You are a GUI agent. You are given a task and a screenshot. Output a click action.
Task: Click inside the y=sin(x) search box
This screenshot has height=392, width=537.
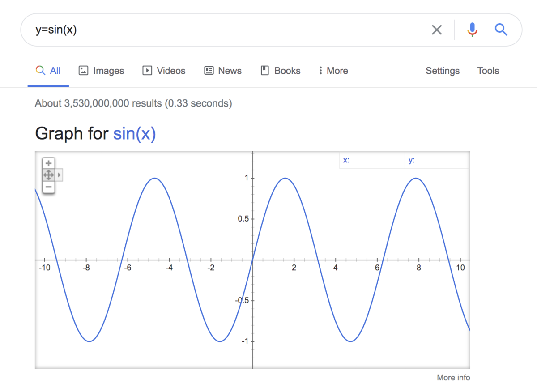pyautogui.click(x=179, y=30)
